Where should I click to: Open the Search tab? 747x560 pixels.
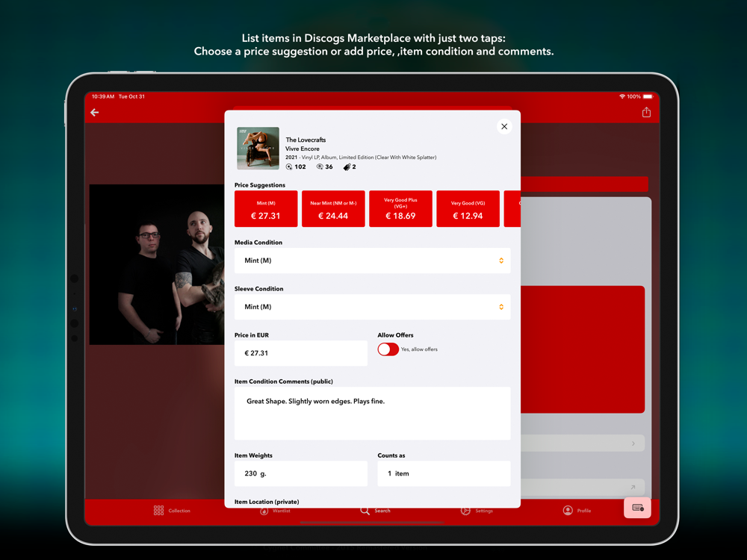(375, 511)
